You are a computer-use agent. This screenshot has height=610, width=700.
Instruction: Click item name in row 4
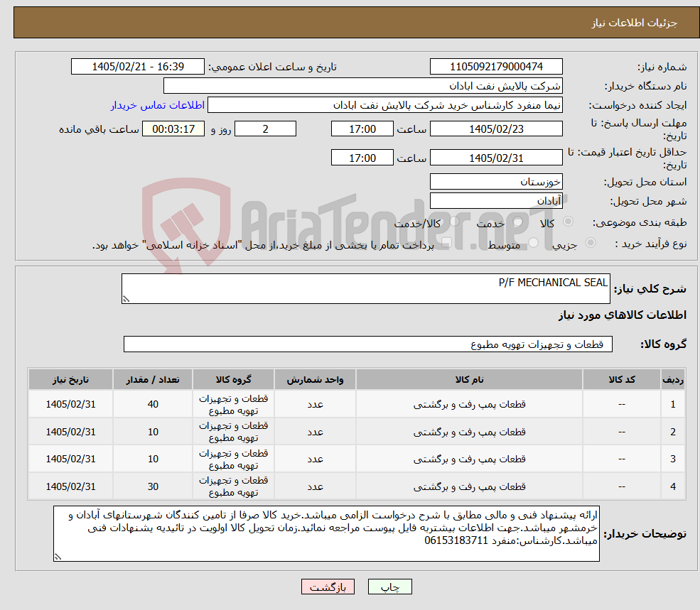tap(469, 486)
